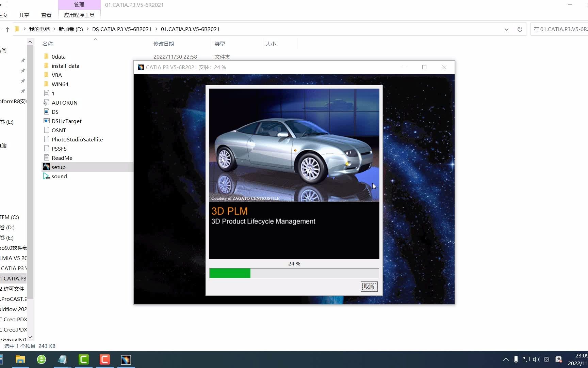The image size is (588, 368).
Task: Open the taskbar clock showing 23:09
Action: [578, 359]
